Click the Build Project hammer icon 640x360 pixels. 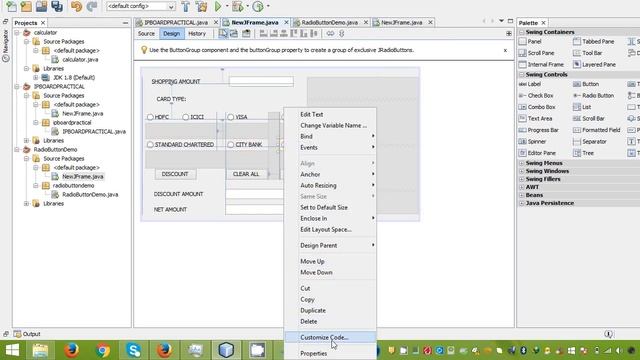186,6
